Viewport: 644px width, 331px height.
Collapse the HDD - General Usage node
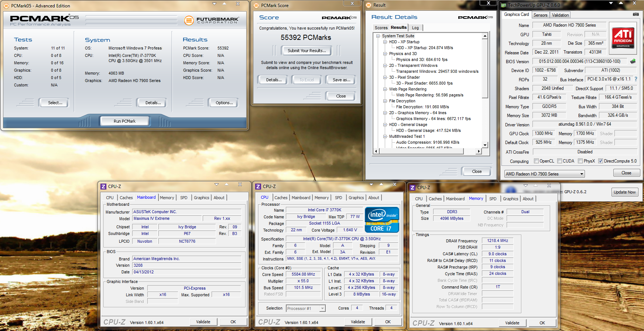click(x=385, y=124)
